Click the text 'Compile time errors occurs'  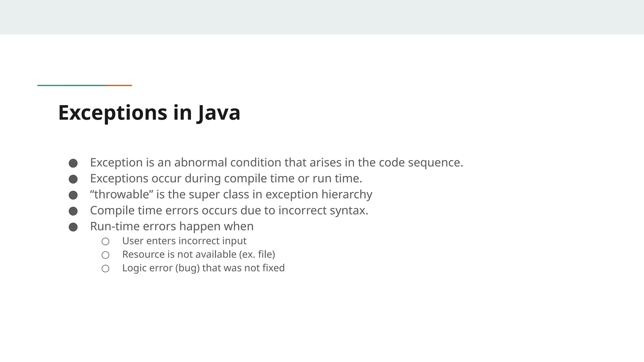click(229, 211)
